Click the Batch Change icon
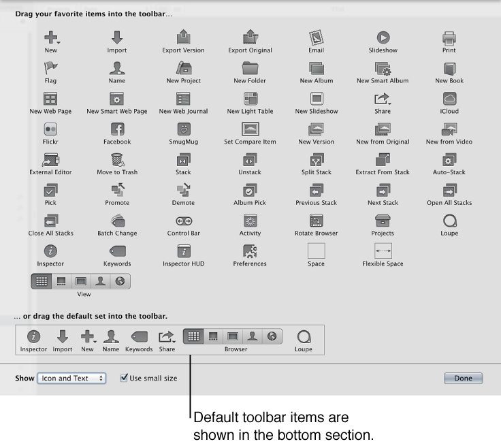This screenshot has width=501, height=448. 118,221
